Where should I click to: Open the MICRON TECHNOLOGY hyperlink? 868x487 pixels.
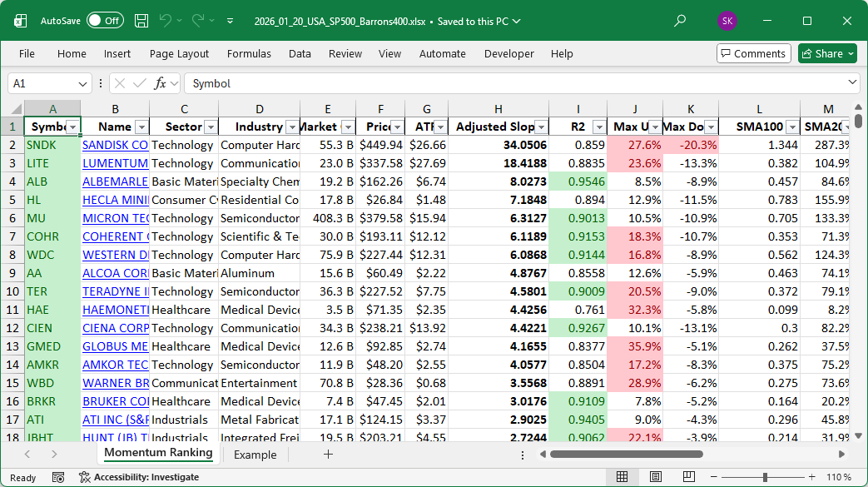pos(116,218)
